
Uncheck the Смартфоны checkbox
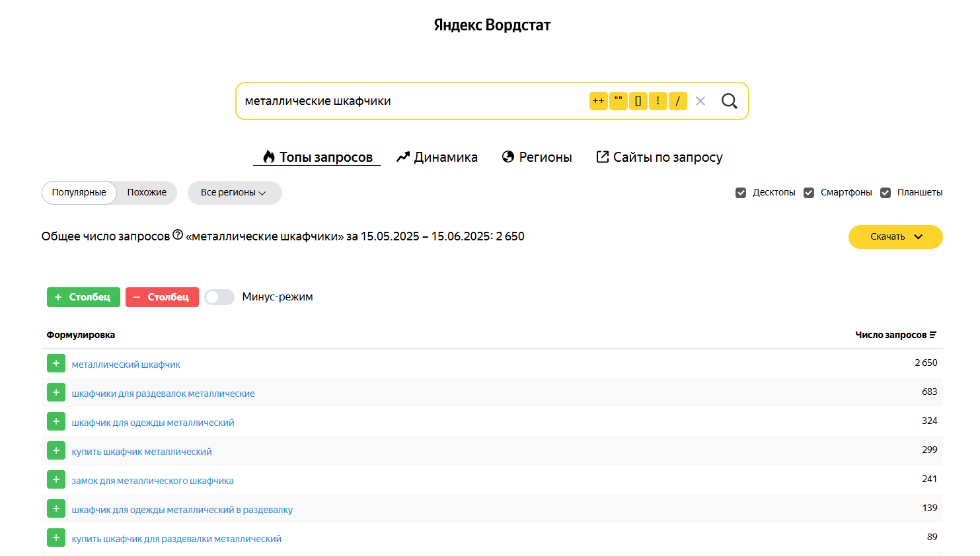click(x=809, y=193)
